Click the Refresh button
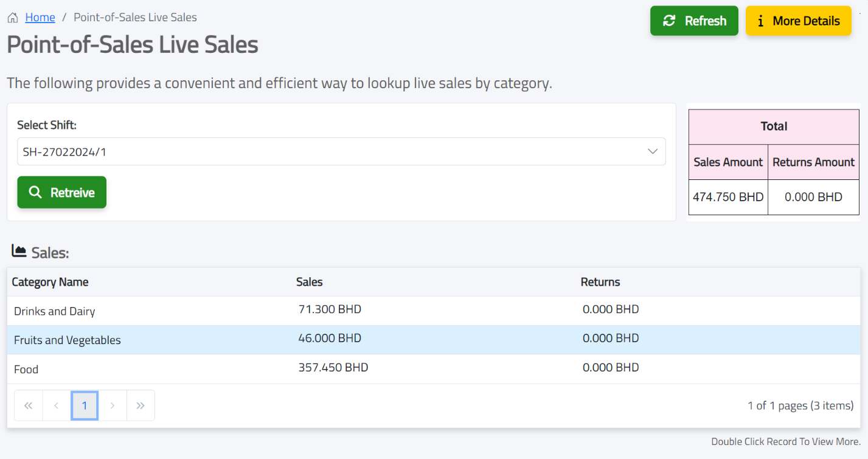This screenshot has height=459, width=868. (x=694, y=20)
